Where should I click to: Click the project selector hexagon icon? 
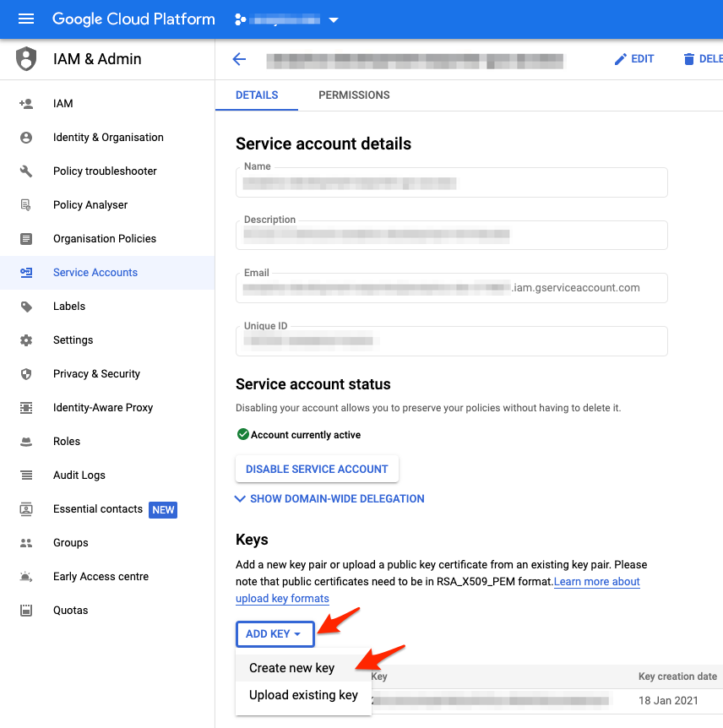[x=240, y=19]
